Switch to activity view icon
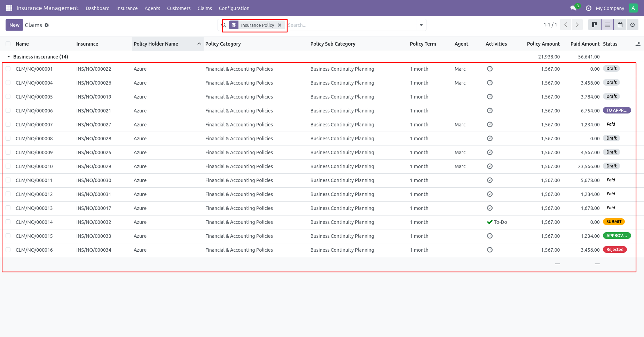 (x=633, y=25)
